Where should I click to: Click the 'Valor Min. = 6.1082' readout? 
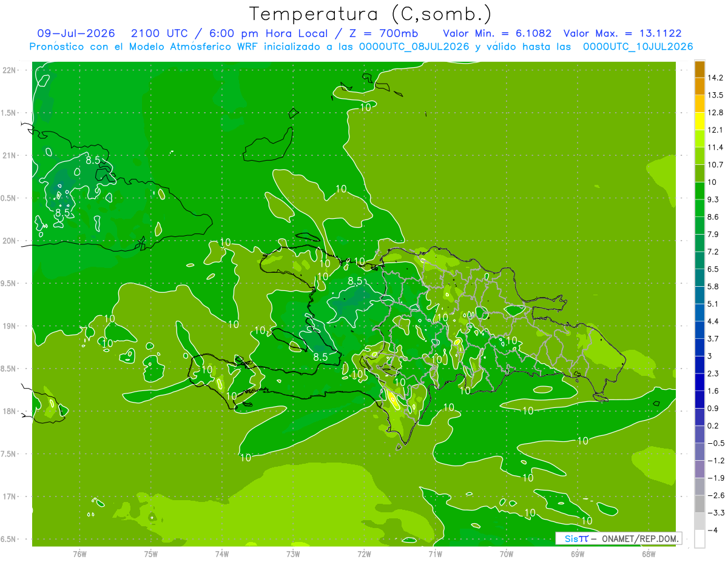pyautogui.click(x=497, y=33)
